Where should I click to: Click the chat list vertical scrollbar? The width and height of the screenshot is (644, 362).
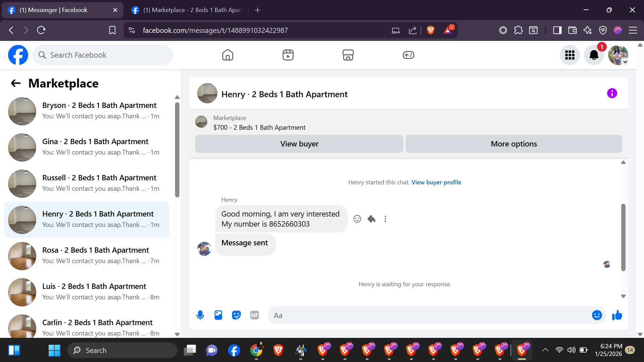pos(177,150)
